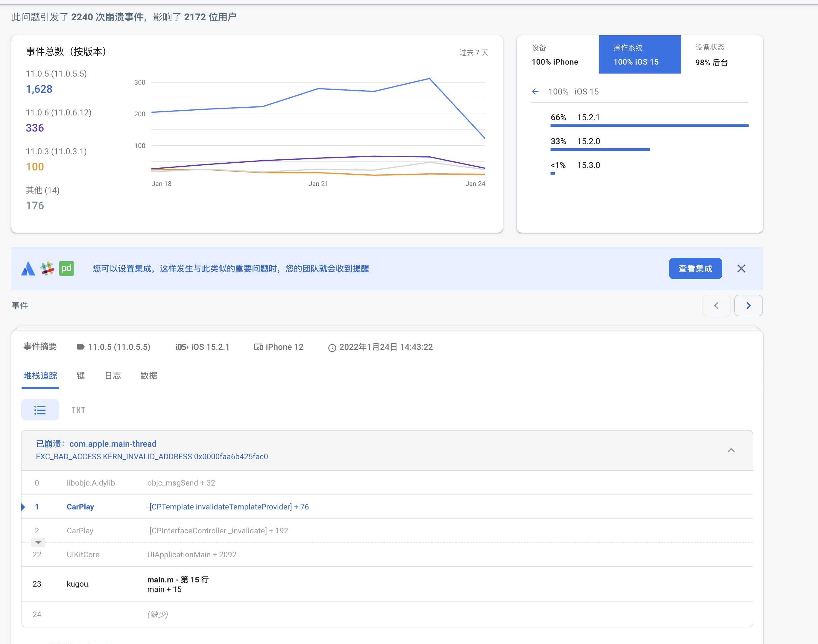Viewport: 818px width, 644px height.
Task: Go to next event with right chevron
Action: coord(748,306)
